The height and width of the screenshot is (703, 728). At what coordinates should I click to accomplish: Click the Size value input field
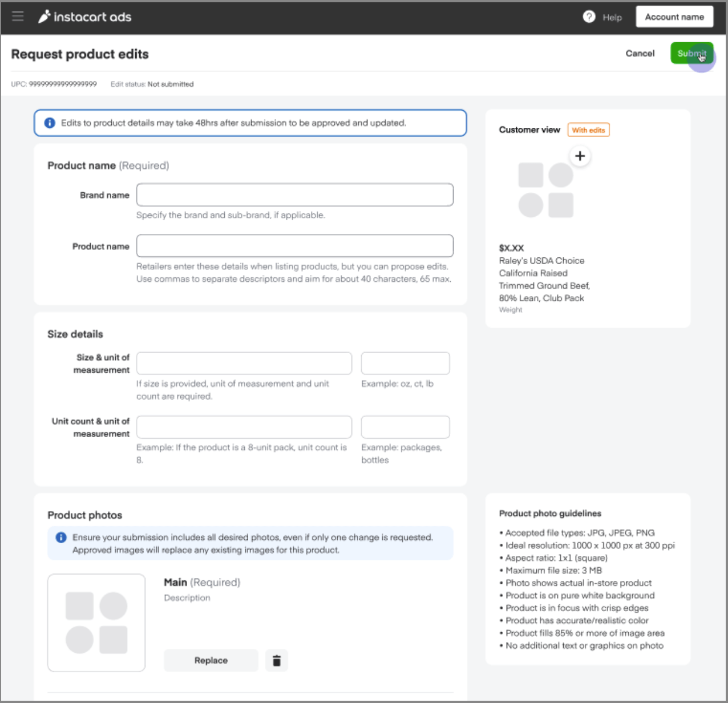[x=244, y=363]
